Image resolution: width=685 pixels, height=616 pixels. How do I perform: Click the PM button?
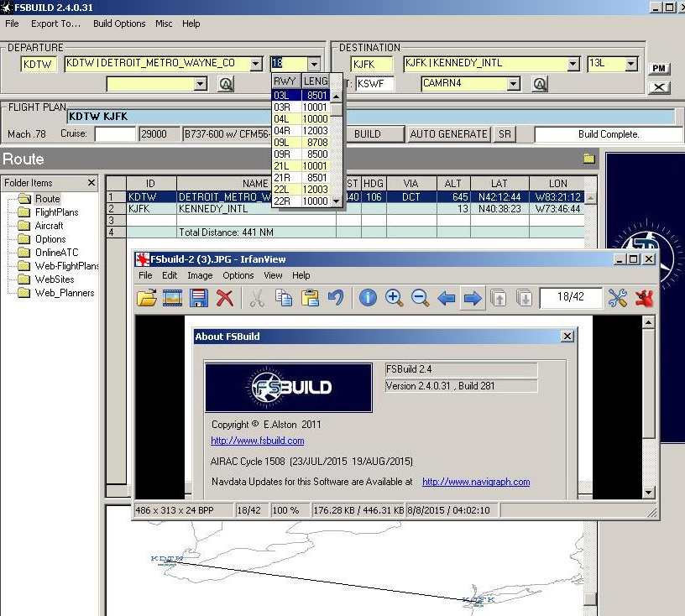[x=659, y=68]
